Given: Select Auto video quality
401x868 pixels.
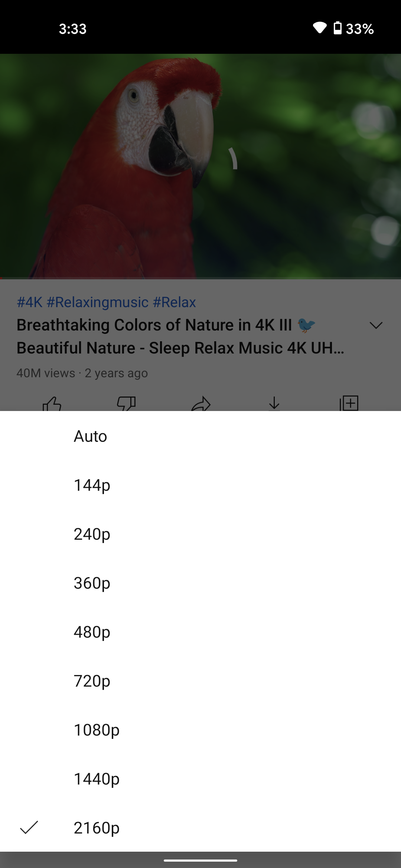Looking at the screenshot, I should coord(91,436).
